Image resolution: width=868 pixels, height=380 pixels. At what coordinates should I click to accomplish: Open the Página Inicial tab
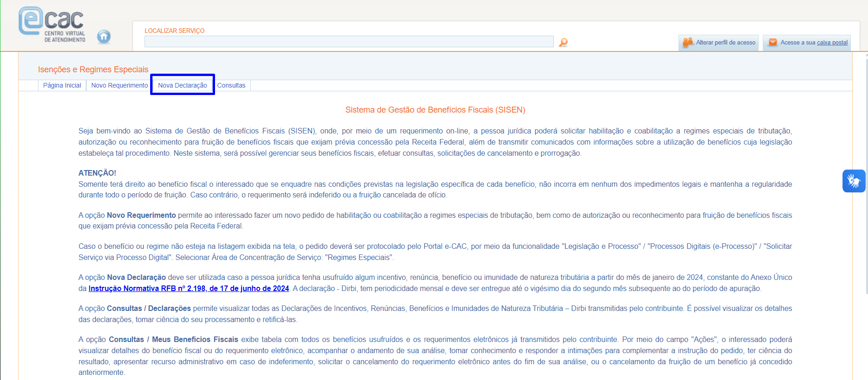[x=62, y=85]
